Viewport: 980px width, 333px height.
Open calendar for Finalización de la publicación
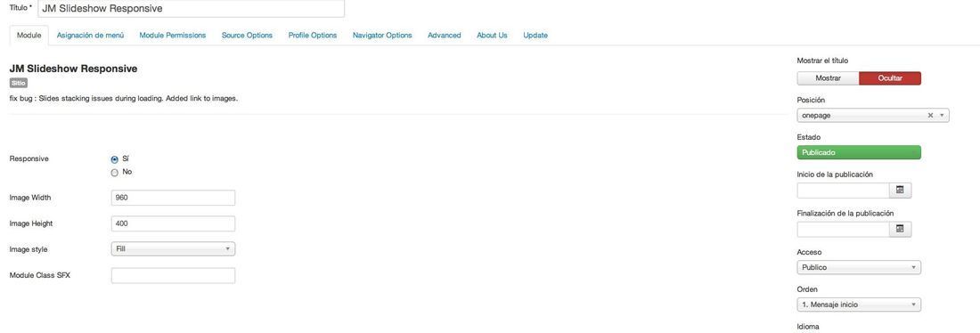[900, 230]
